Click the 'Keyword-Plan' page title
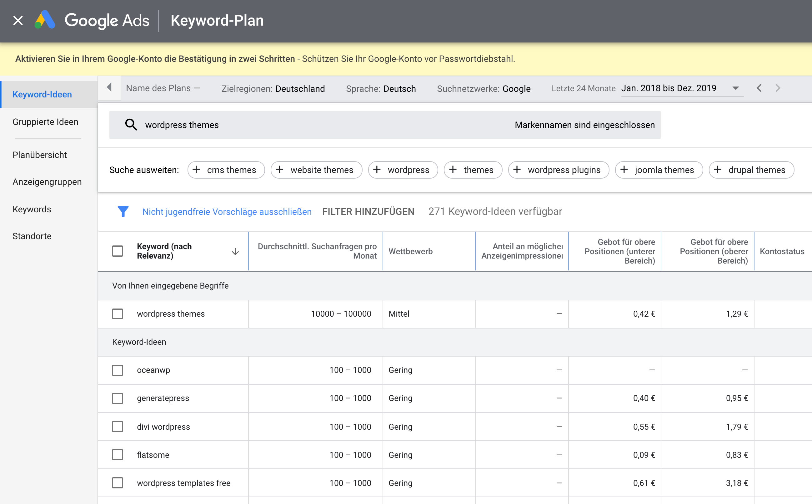812x504 pixels. point(217,20)
